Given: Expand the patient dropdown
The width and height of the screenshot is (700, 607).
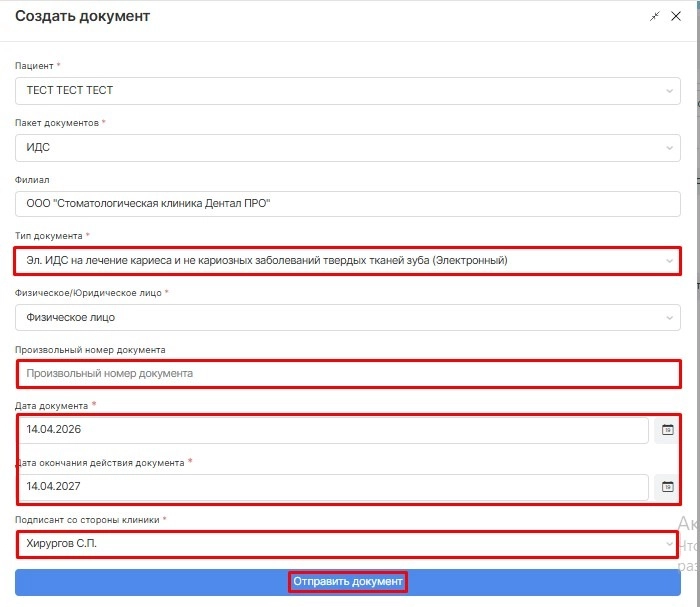Looking at the screenshot, I should [669, 91].
